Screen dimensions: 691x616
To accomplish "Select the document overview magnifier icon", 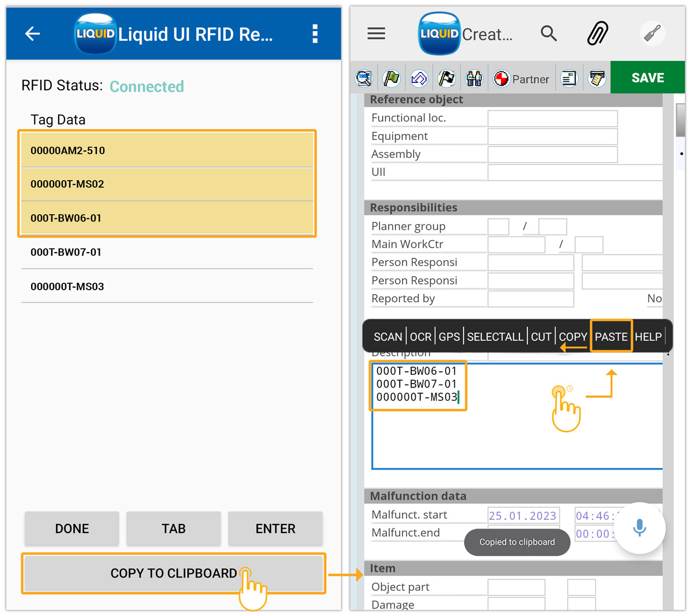I will [x=364, y=77].
